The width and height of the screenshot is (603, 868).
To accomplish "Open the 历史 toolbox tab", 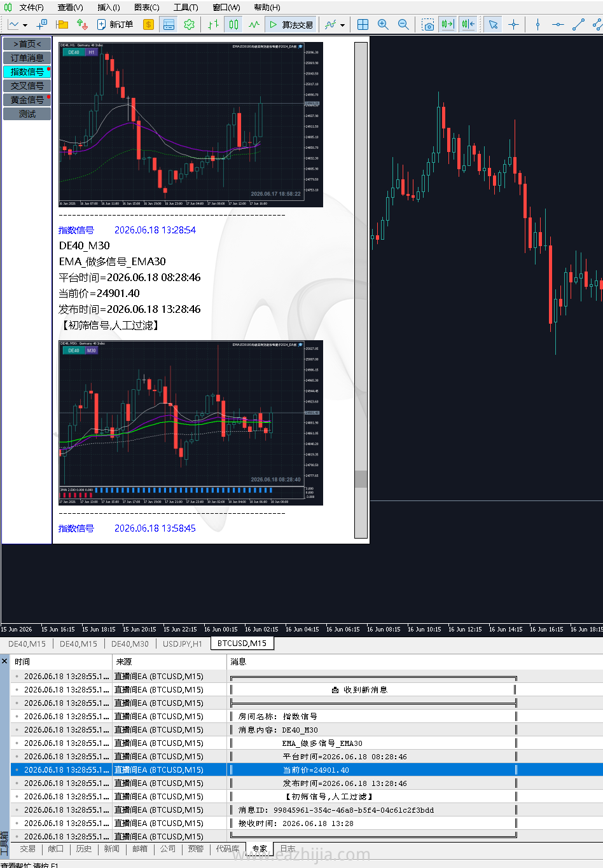I will pos(84,849).
